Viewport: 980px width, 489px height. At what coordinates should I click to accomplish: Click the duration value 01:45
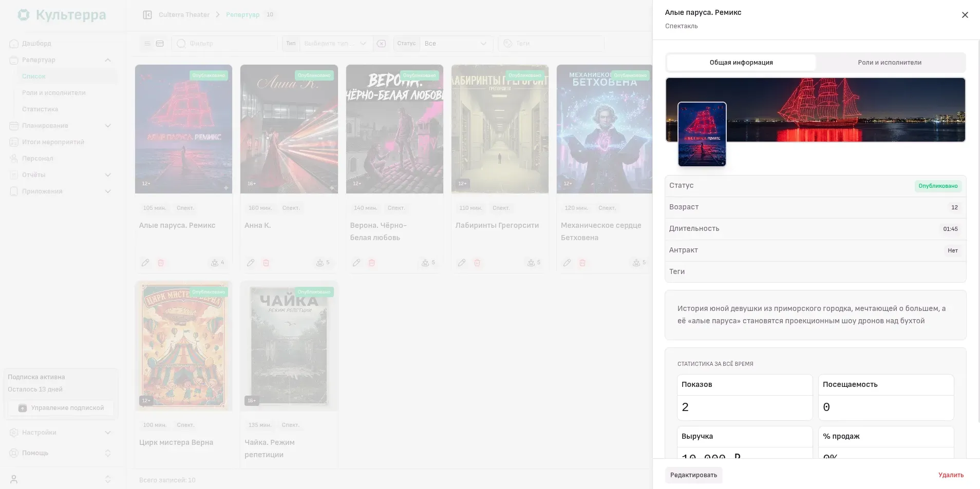pos(950,229)
